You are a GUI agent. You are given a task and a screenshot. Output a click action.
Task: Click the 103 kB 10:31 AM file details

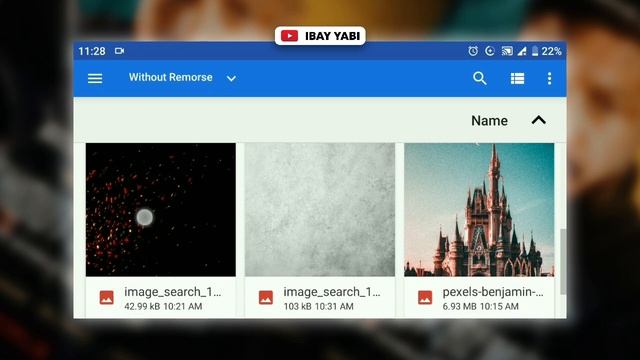coord(318,306)
